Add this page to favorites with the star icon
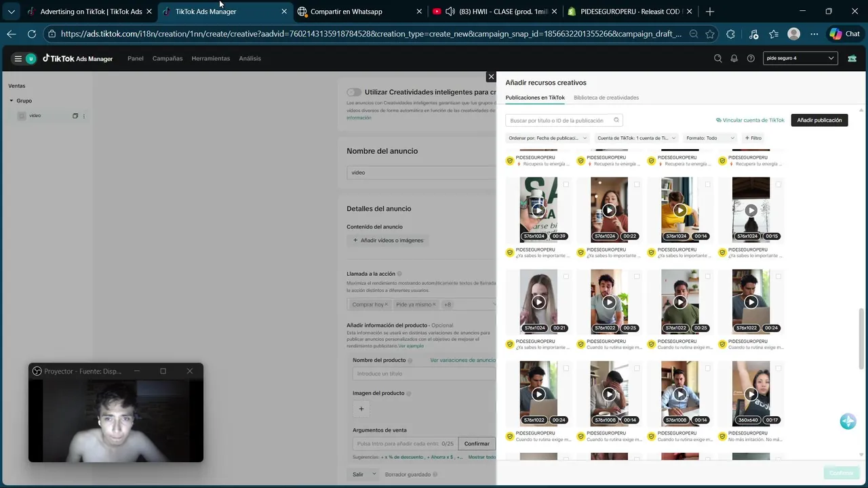This screenshot has height=488, width=868. coord(709,34)
